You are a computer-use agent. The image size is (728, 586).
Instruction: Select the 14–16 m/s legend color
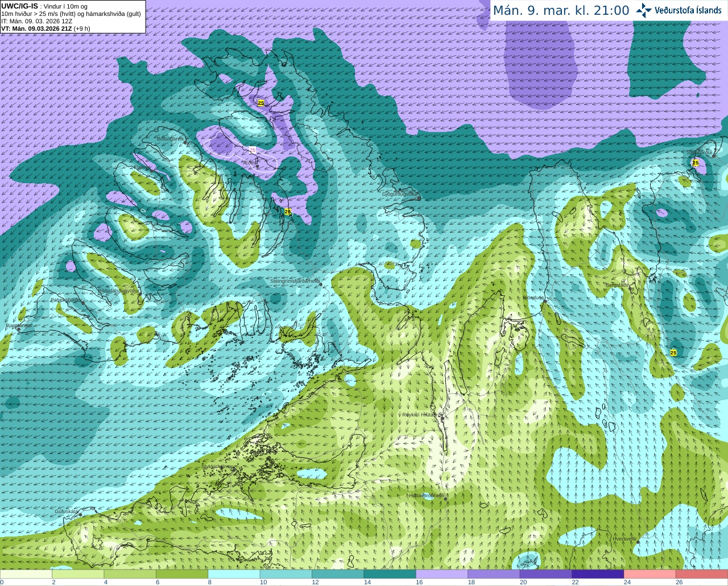[390, 574]
